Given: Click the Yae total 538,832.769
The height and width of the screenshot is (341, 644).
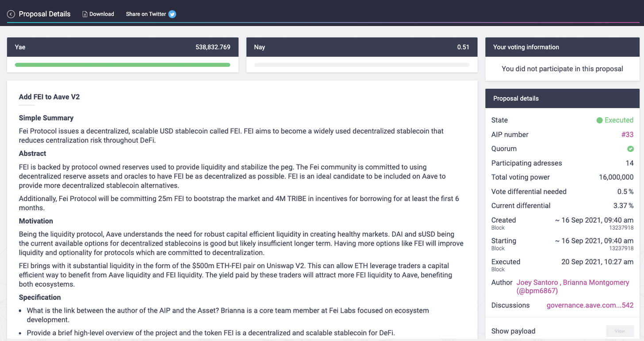Looking at the screenshot, I should [213, 47].
